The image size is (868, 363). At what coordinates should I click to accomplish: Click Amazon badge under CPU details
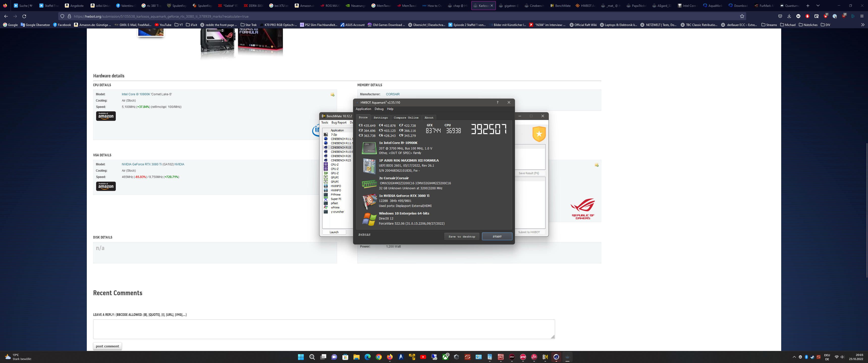106,116
